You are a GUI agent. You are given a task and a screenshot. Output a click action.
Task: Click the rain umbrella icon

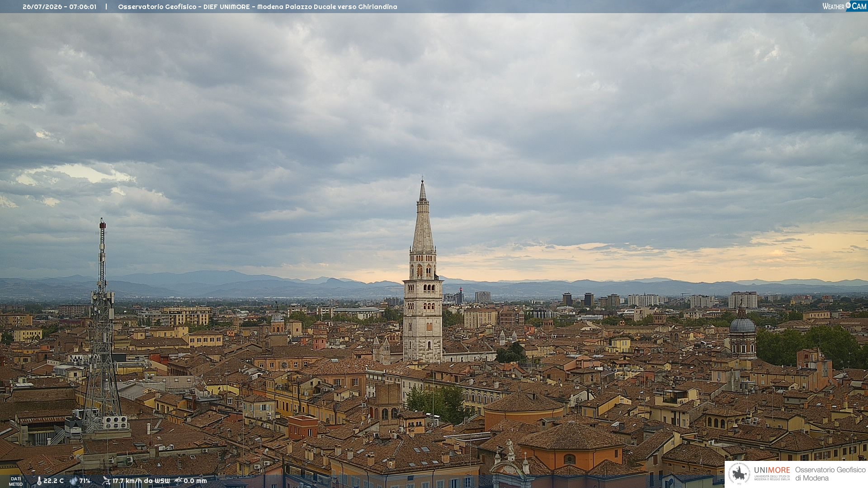178,481
